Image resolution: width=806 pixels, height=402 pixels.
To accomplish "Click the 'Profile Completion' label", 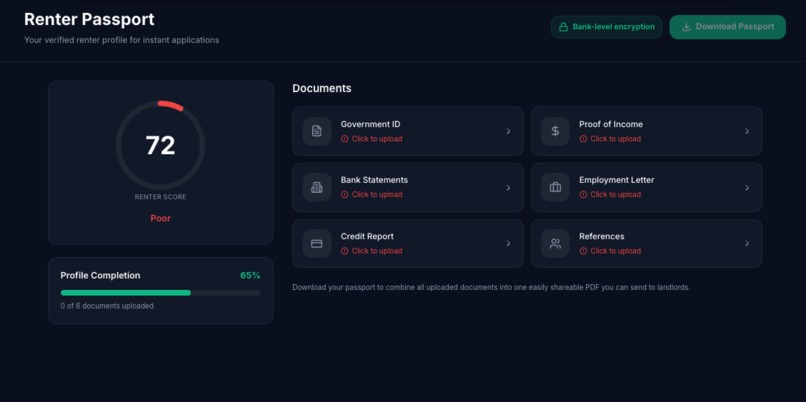I will pyautogui.click(x=100, y=276).
